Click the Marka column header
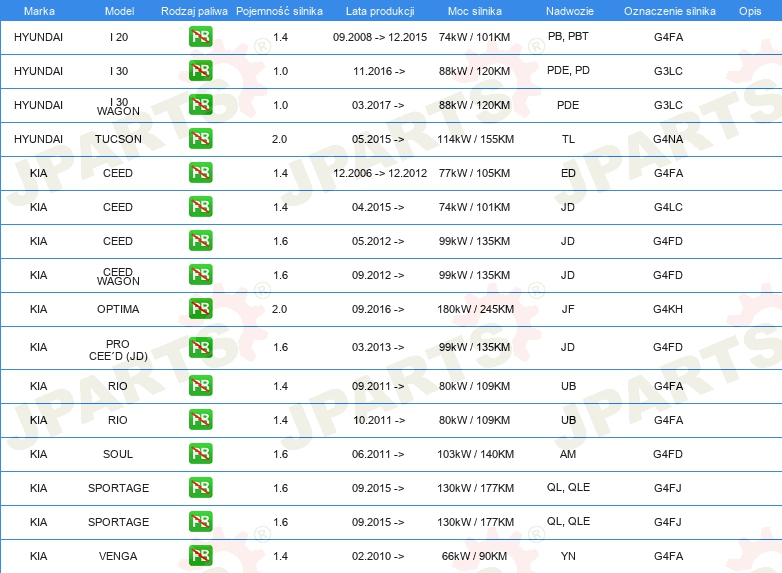Viewport: 782px width, 573px height. click(39, 11)
